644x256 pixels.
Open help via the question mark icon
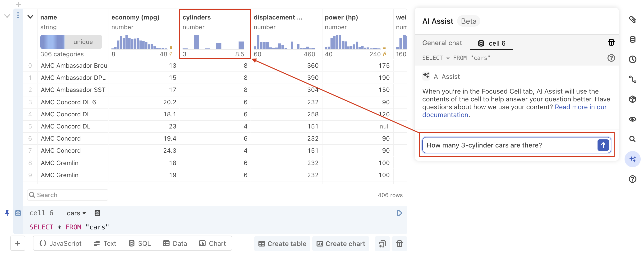tap(633, 179)
